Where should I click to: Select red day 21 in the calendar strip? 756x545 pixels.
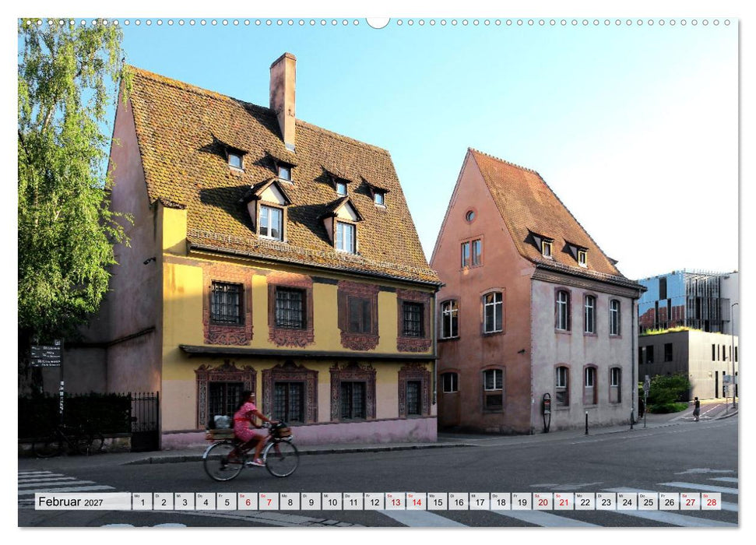tap(564, 501)
